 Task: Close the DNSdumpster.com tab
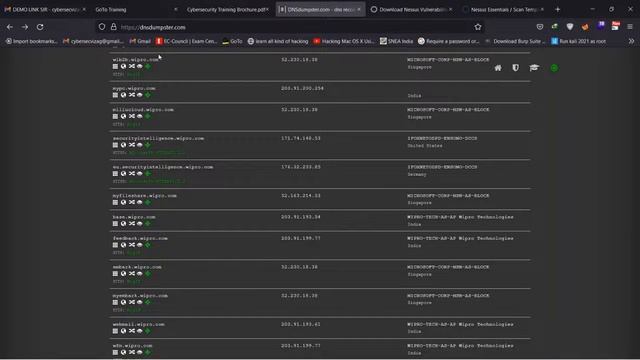(x=359, y=9)
